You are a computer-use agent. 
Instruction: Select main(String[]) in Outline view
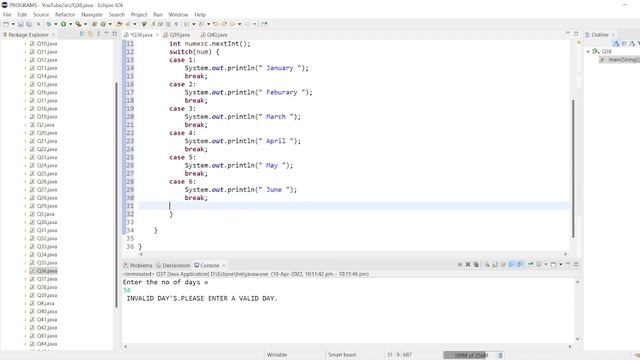coord(620,60)
